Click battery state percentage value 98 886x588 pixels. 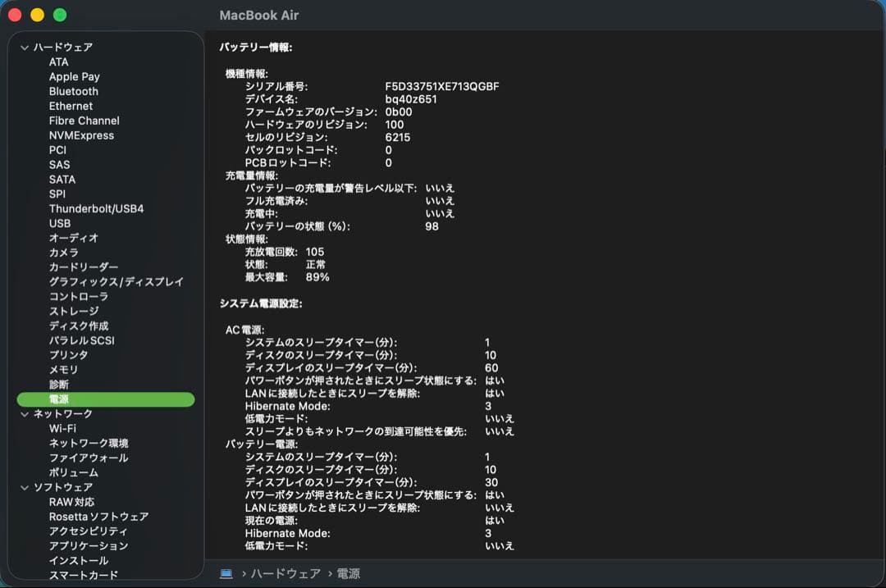click(432, 226)
